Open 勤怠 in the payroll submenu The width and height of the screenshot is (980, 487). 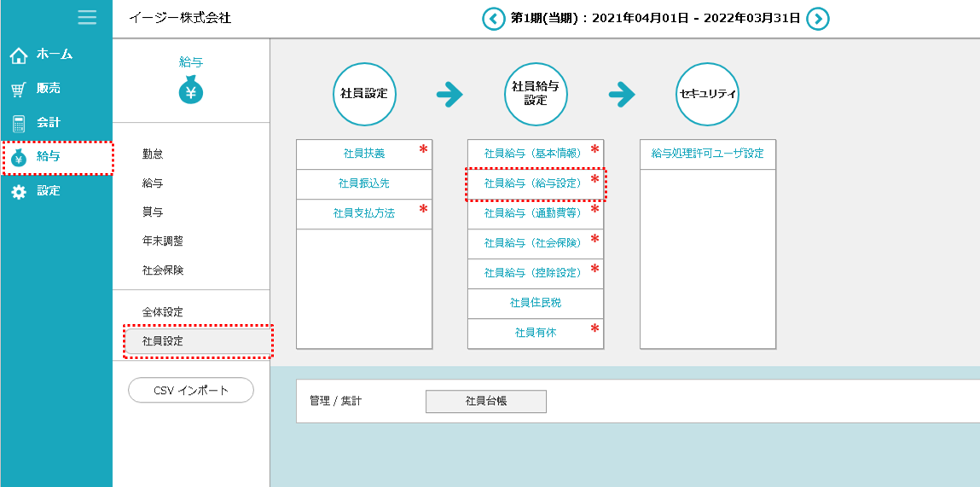click(x=153, y=154)
